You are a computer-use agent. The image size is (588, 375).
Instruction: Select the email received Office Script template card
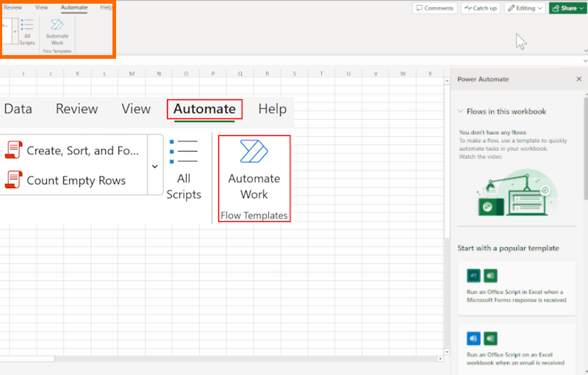pos(517,349)
